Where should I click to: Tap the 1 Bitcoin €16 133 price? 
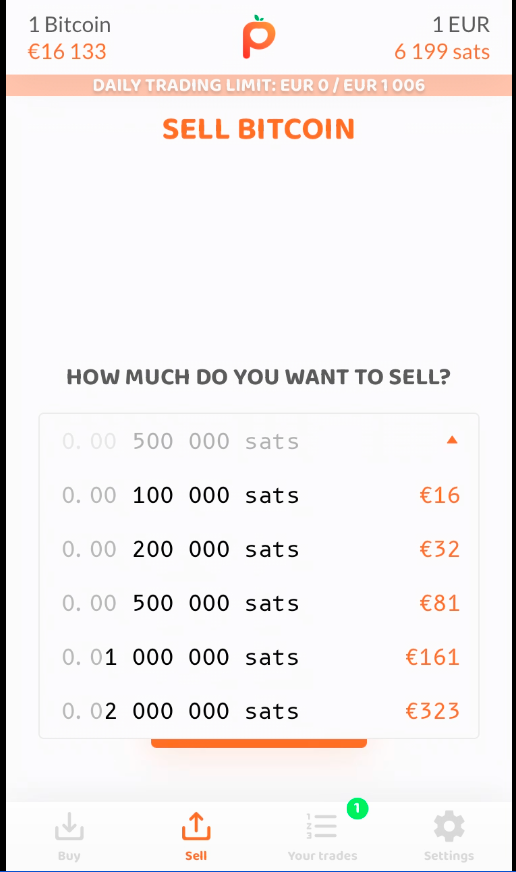pyautogui.click(x=69, y=38)
